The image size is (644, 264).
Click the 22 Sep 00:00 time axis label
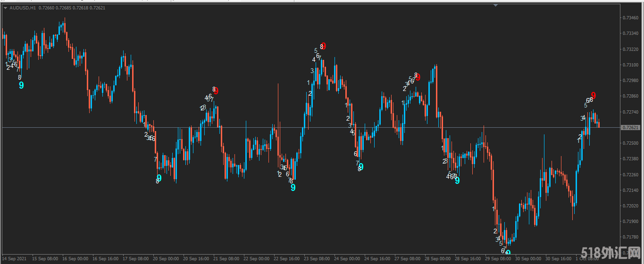(x=257, y=259)
